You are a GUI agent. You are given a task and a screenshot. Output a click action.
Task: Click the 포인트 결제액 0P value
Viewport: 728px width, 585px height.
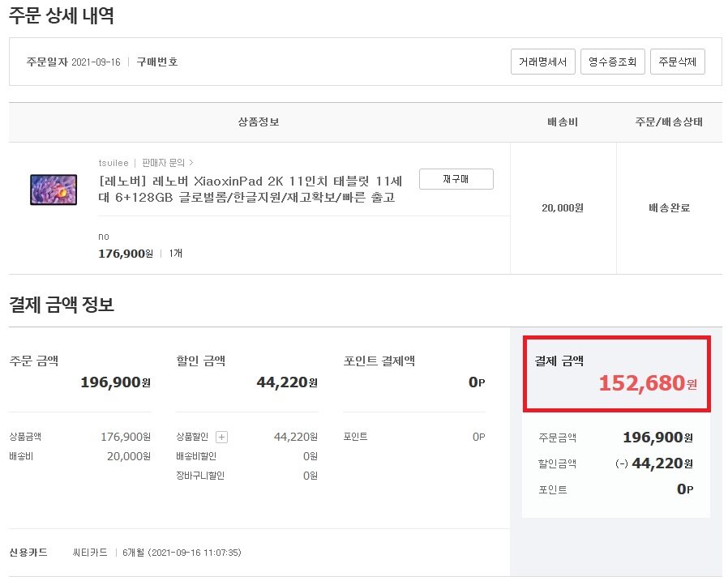click(x=477, y=382)
